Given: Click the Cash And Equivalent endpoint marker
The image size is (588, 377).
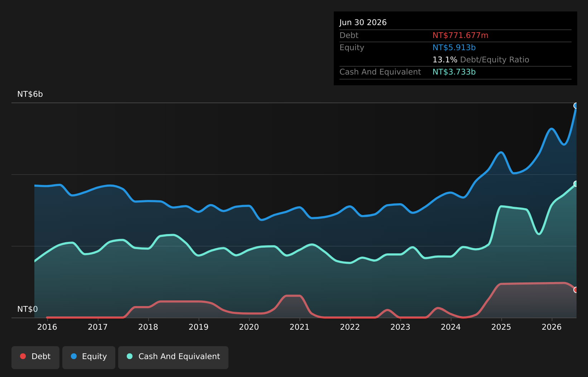Looking at the screenshot, I should (576, 184).
